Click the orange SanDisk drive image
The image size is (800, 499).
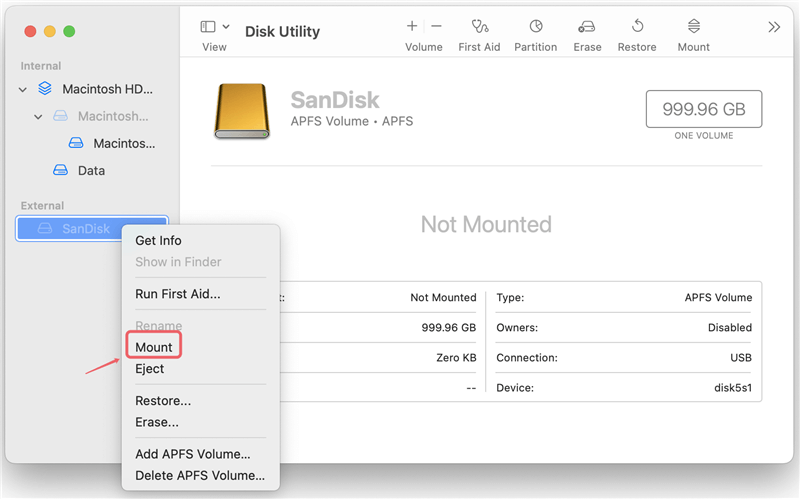click(242, 111)
